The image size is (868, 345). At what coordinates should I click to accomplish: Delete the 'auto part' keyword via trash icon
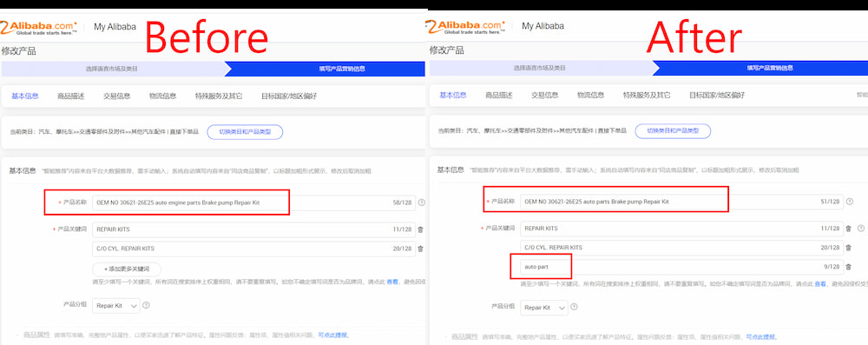pos(849,268)
